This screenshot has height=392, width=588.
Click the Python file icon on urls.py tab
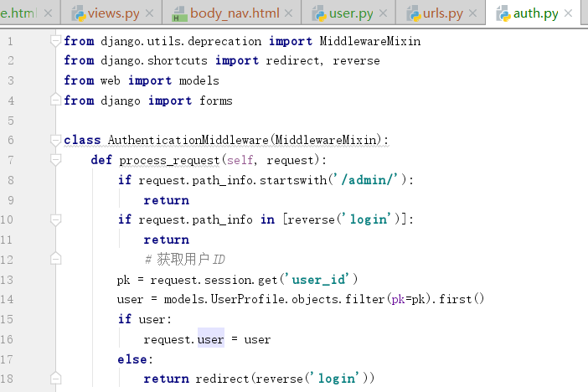414,13
